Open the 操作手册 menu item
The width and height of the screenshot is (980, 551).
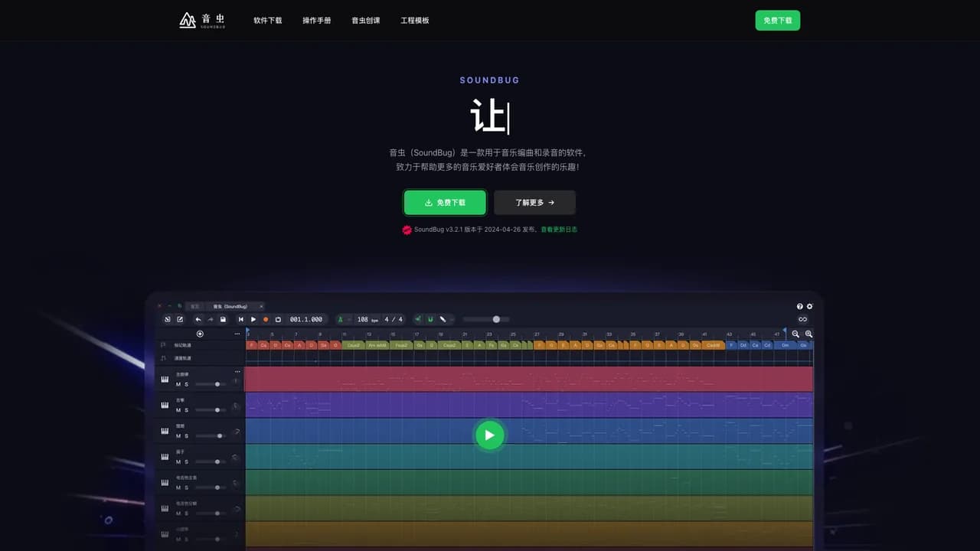(x=317, y=21)
